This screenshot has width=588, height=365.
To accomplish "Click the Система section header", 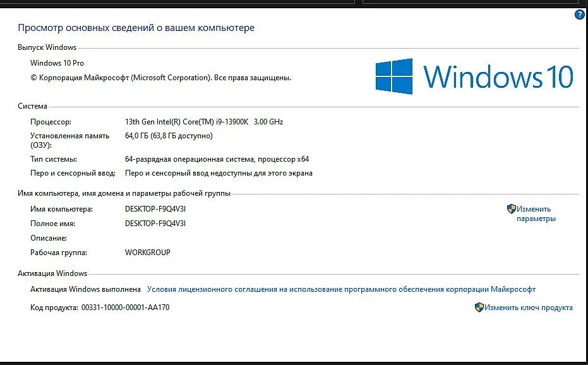I will click(x=32, y=106).
